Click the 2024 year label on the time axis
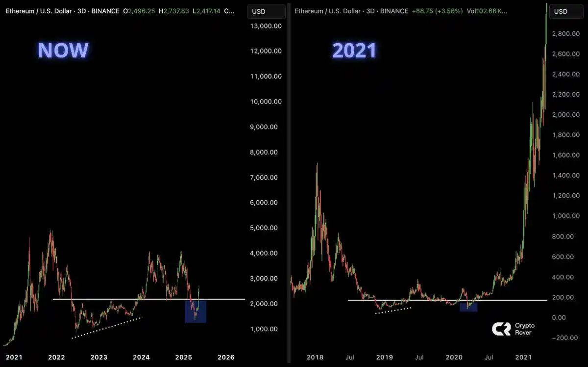This screenshot has height=367, width=588. pyautogui.click(x=141, y=357)
